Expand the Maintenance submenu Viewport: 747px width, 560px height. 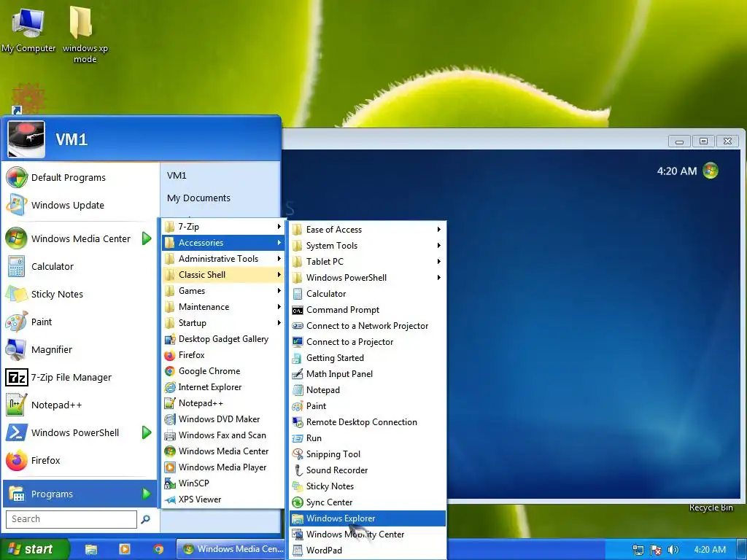pos(223,307)
